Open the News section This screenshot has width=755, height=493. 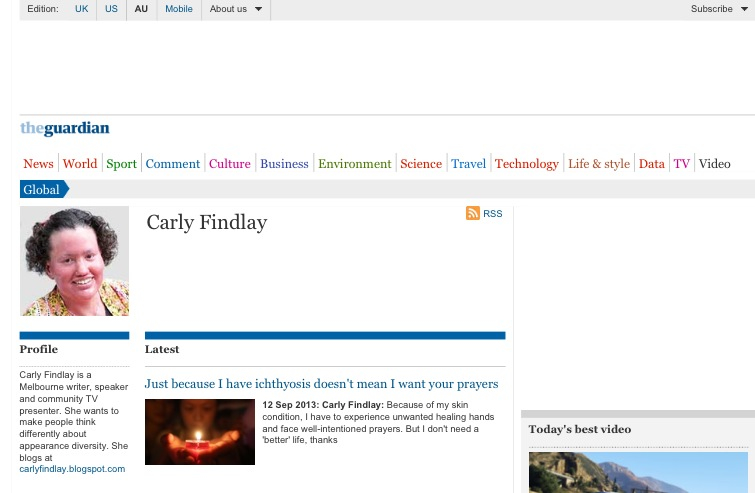(x=39, y=164)
